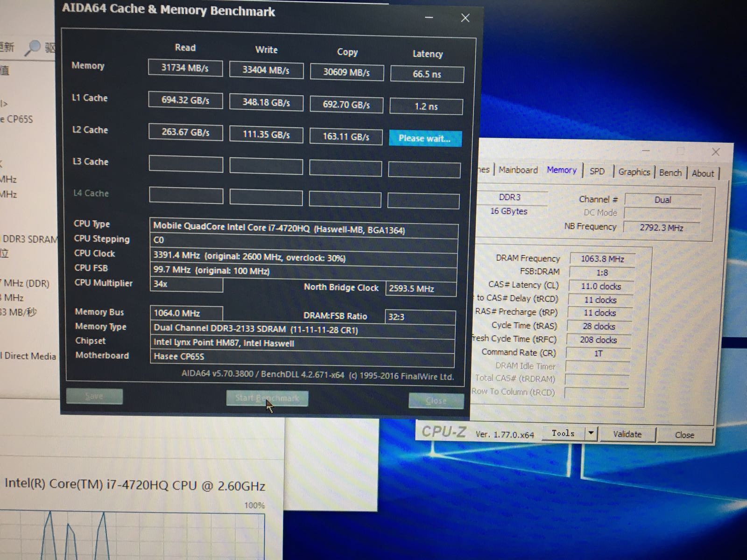
Task: Select the Memory Copy value 30609 MB/s
Action: [346, 72]
